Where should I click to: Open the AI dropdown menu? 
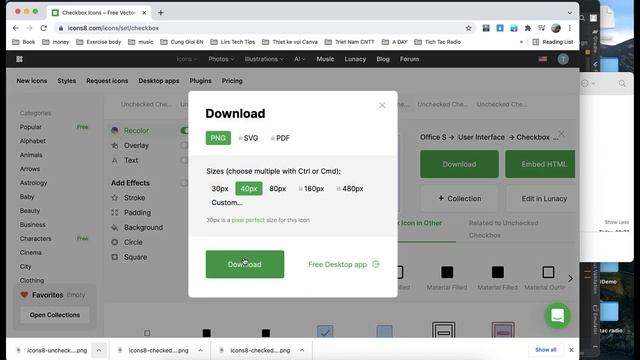click(x=300, y=59)
